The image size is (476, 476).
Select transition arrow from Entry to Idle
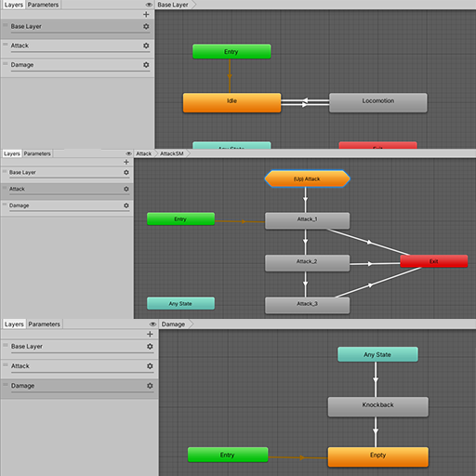pos(230,76)
